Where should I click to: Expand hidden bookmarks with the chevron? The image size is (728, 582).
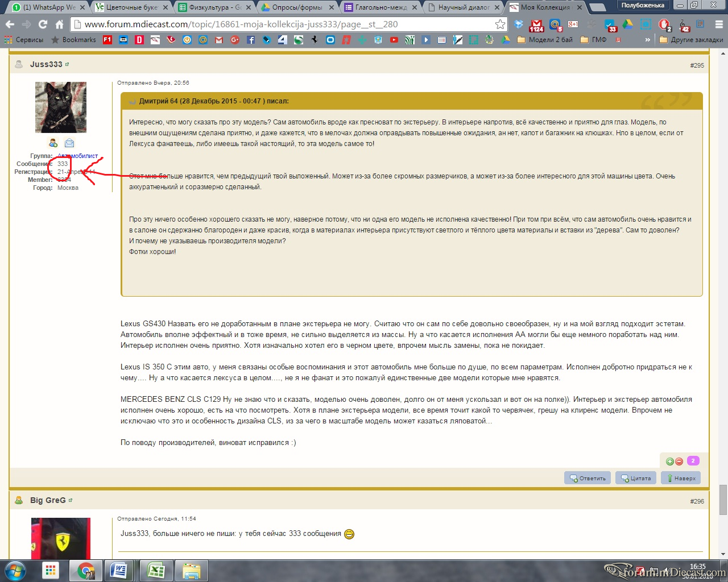point(647,40)
